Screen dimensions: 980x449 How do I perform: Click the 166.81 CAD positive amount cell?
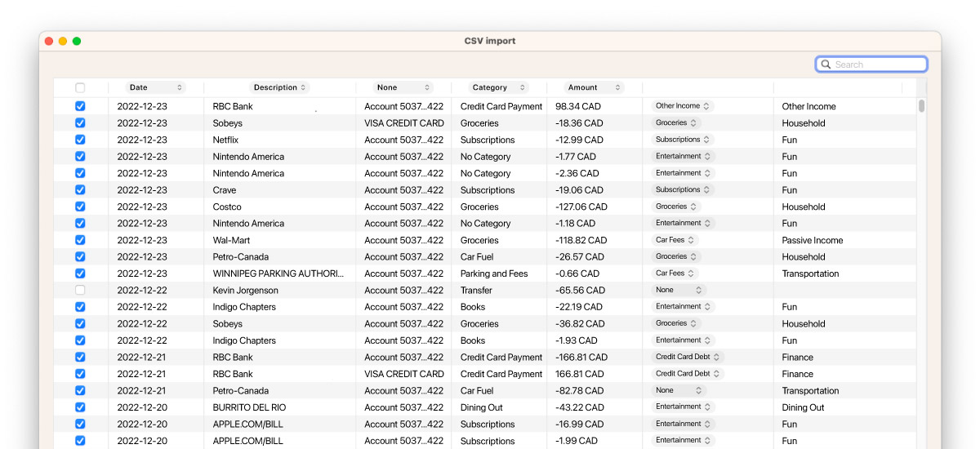pyautogui.click(x=581, y=374)
